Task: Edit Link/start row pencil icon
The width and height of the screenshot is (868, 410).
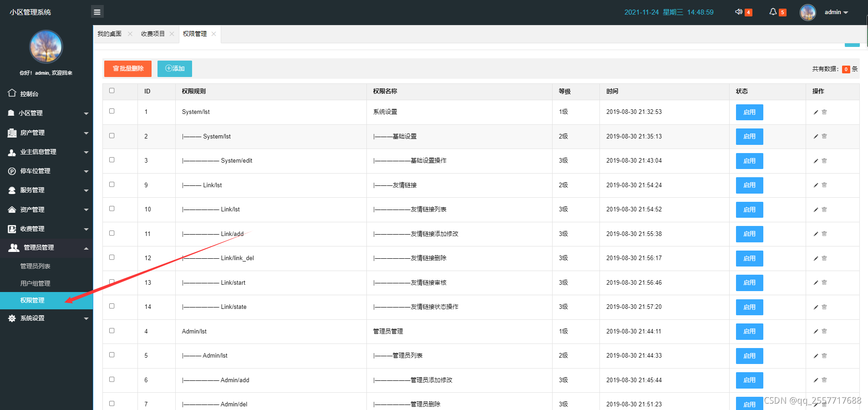Action: point(816,282)
